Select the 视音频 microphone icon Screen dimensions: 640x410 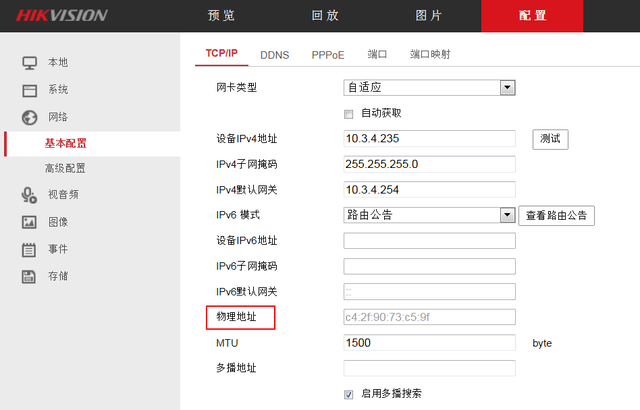(x=29, y=195)
